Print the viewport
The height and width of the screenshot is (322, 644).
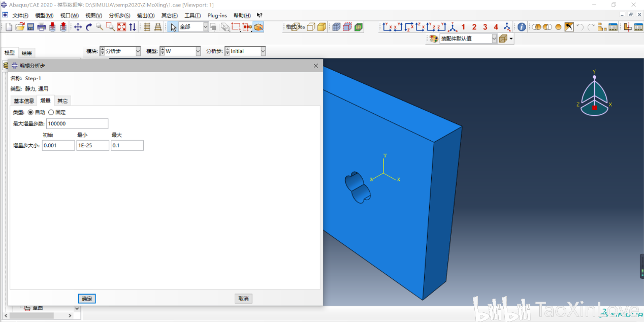pyautogui.click(x=41, y=27)
